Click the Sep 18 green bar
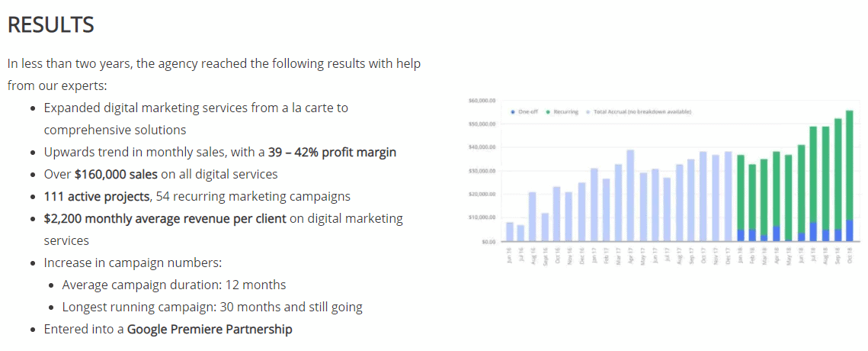The height and width of the screenshot is (351, 868). tap(838, 174)
